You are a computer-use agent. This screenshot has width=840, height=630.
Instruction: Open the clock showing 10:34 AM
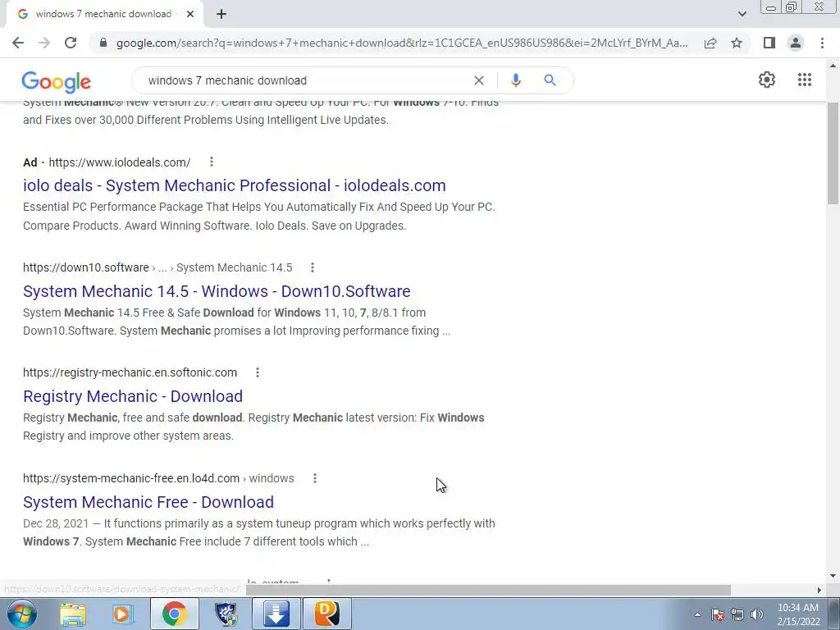pyautogui.click(x=798, y=614)
